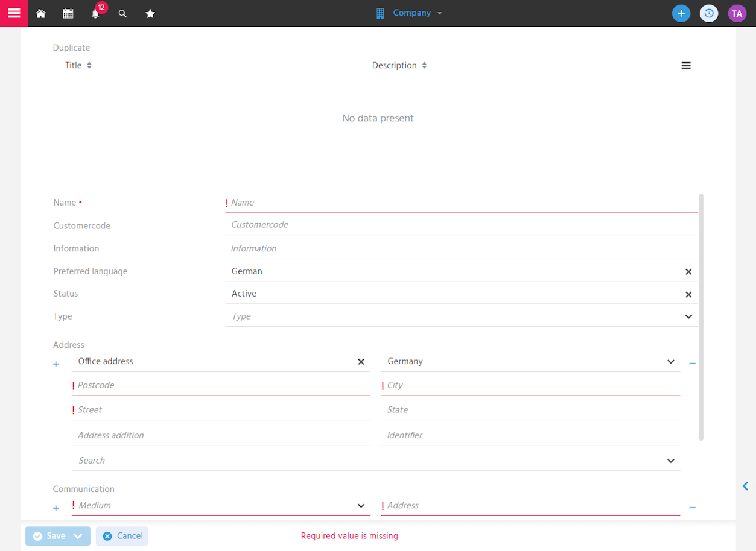Expand the Save button arrow options

tap(78, 536)
